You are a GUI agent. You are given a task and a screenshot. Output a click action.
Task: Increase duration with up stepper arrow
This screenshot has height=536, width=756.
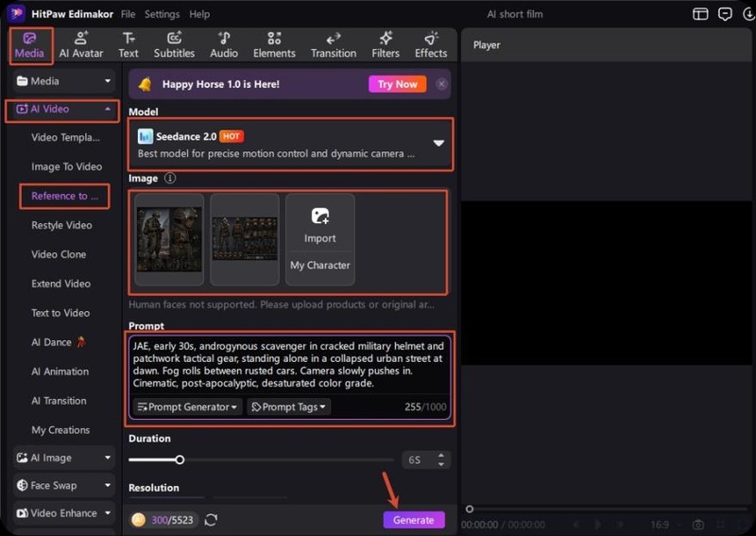[440, 456]
